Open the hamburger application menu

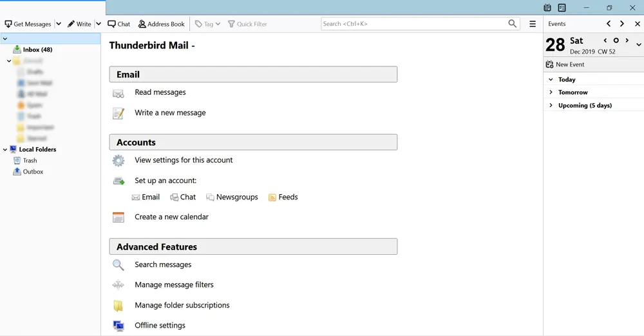tap(533, 24)
